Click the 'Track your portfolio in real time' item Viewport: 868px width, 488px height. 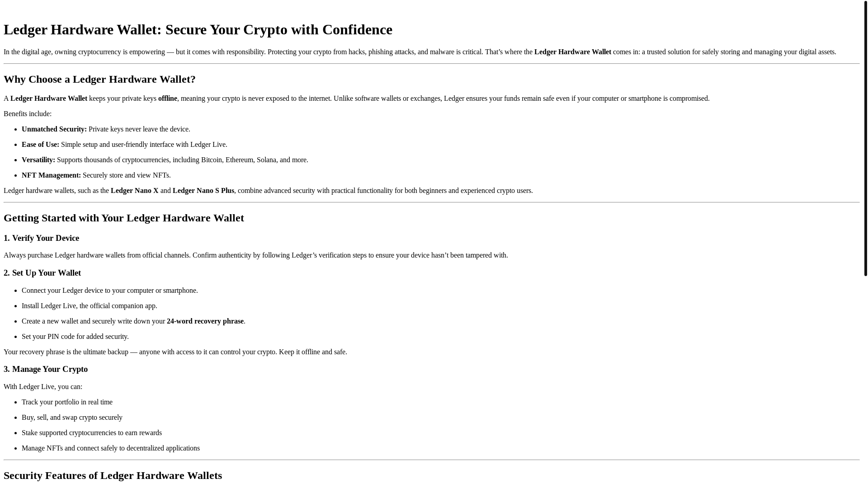click(x=67, y=402)
